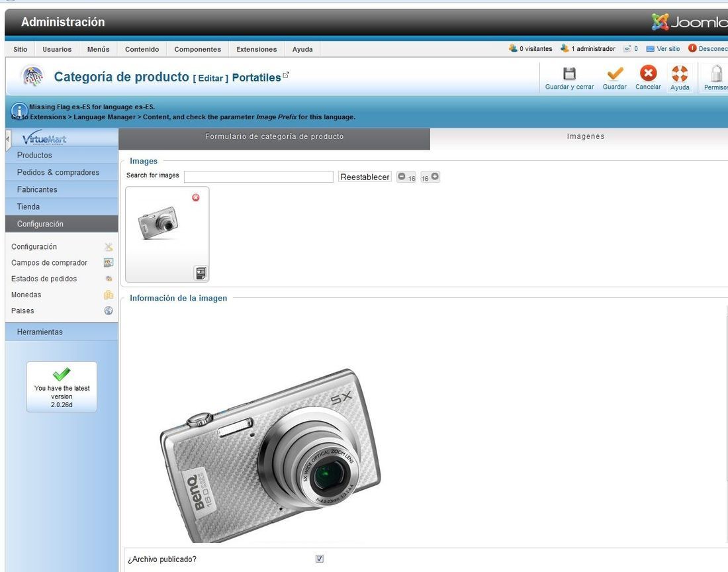Click the red Cancelar icon
Screen dimensions: 728x572
tap(648, 73)
